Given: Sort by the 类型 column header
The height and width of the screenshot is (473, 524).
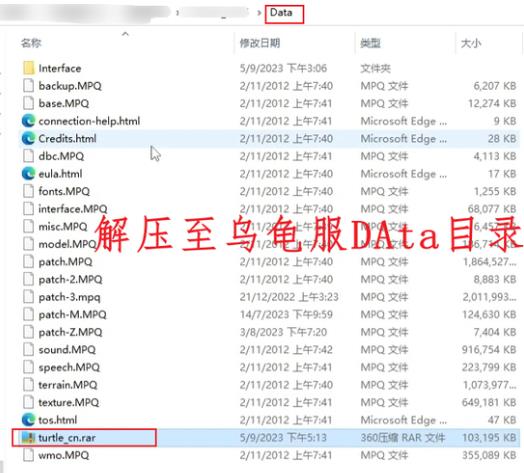Looking at the screenshot, I should [371, 43].
